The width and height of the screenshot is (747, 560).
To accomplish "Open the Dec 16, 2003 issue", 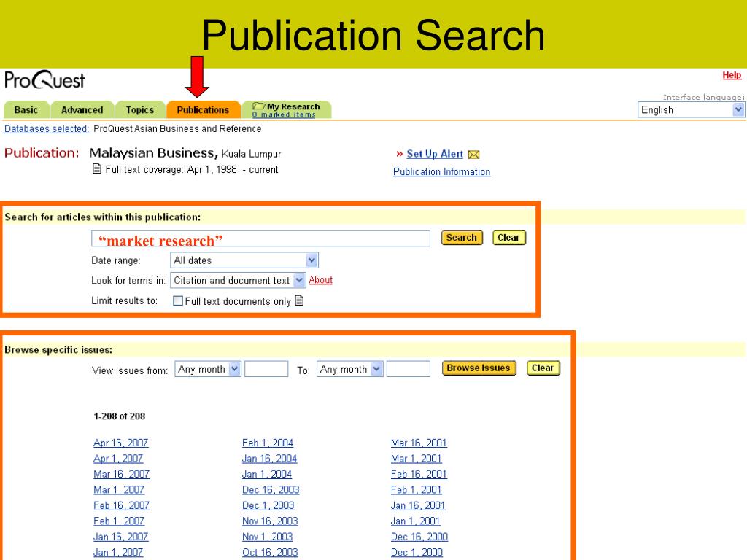I will (x=271, y=490).
